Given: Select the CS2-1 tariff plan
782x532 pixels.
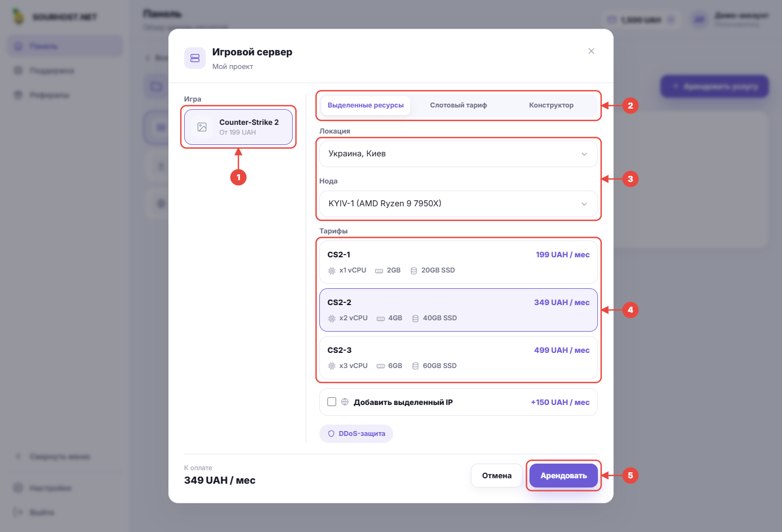Looking at the screenshot, I should point(458,262).
